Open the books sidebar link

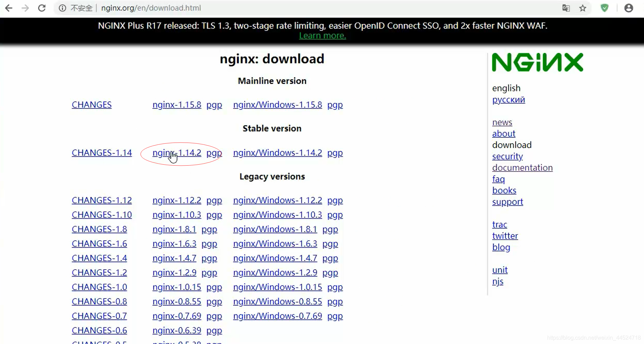coord(504,190)
